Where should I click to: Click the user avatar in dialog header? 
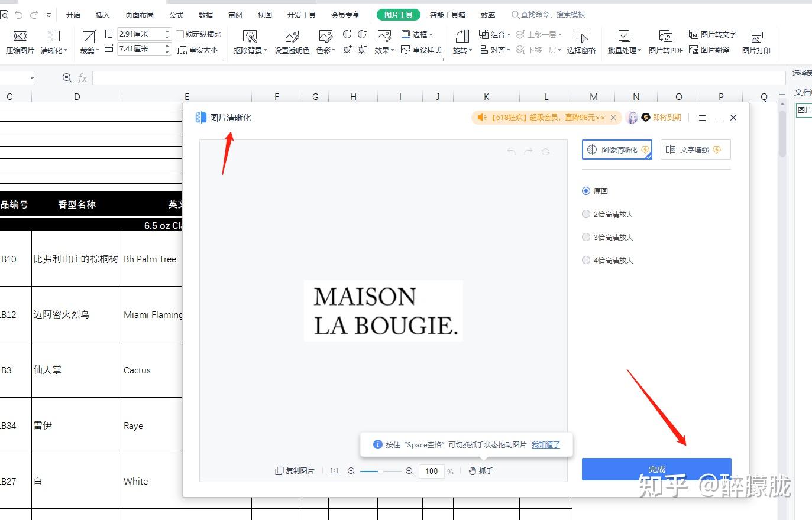pyautogui.click(x=632, y=118)
